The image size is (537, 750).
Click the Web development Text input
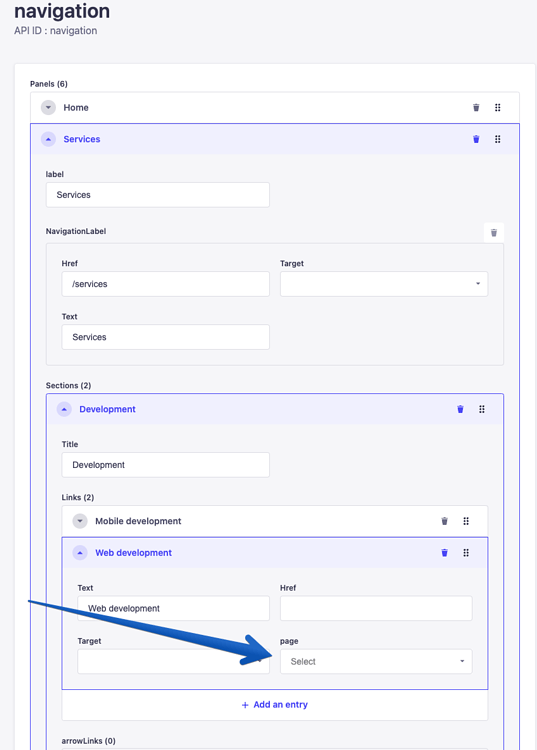coord(173,608)
